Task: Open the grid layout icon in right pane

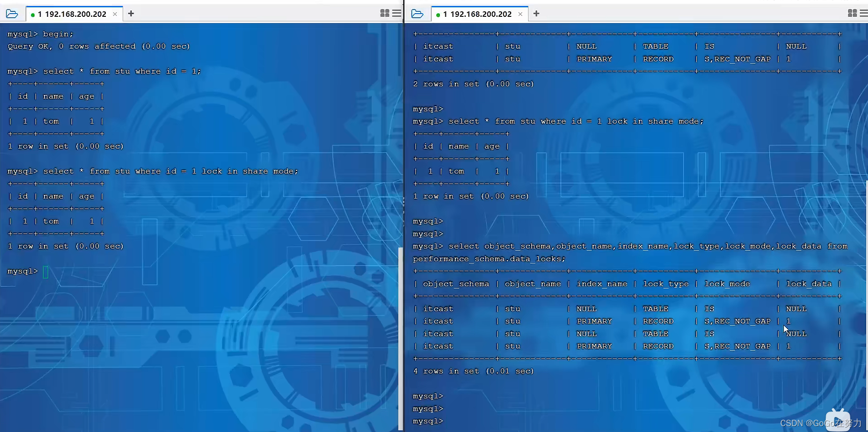Action: 853,13
